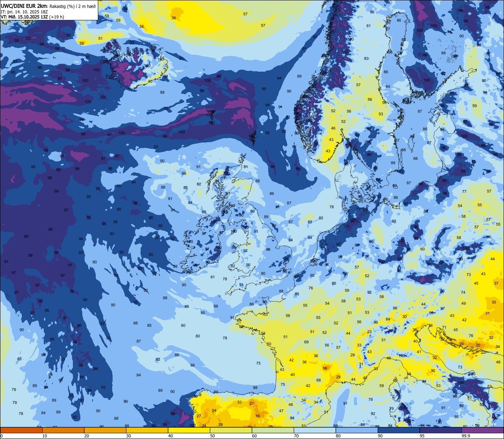Click the value 69 in central France

[306, 342]
